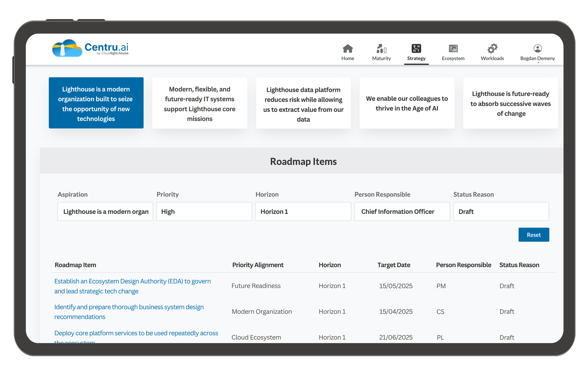Open Workloads nav label

(492, 58)
